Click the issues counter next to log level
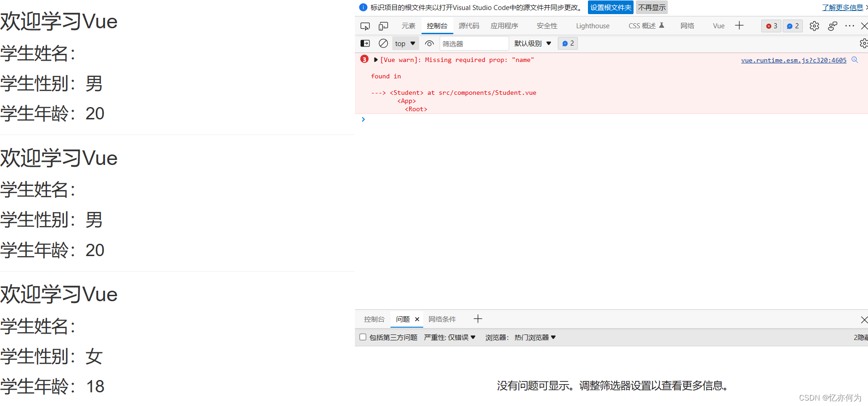 click(x=568, y=43)
